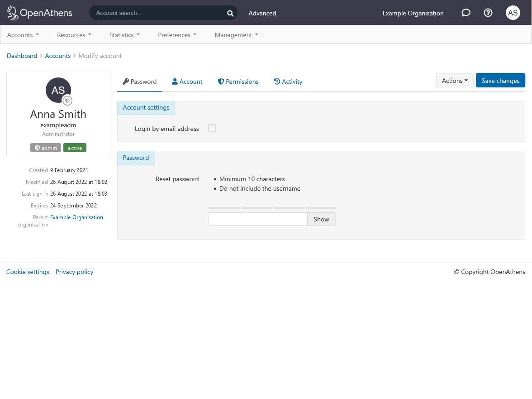Click Anna Smith name heading
The height and width of the screenshot is (399, 532).
58,114
